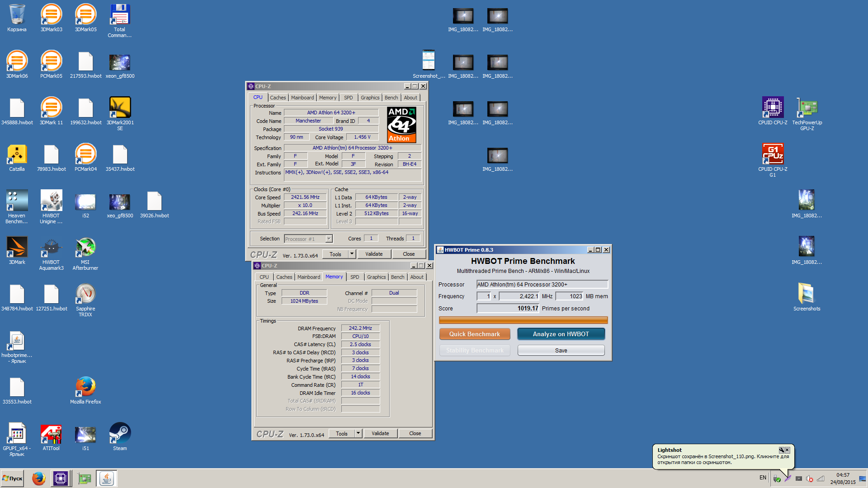
Task: Switch to Mainboard tab in upper CPU-Z
Action: pyautogui.click(x=302, y=98)
